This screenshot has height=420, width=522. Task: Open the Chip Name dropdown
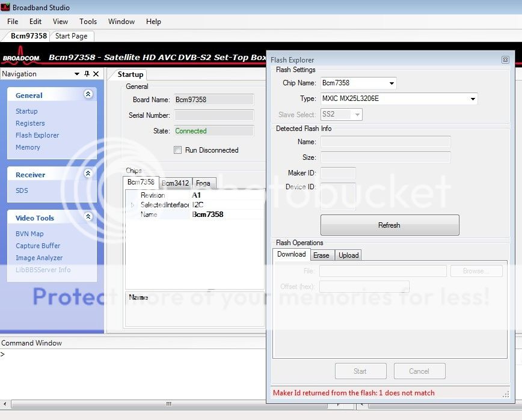click(x=392, y=83)
